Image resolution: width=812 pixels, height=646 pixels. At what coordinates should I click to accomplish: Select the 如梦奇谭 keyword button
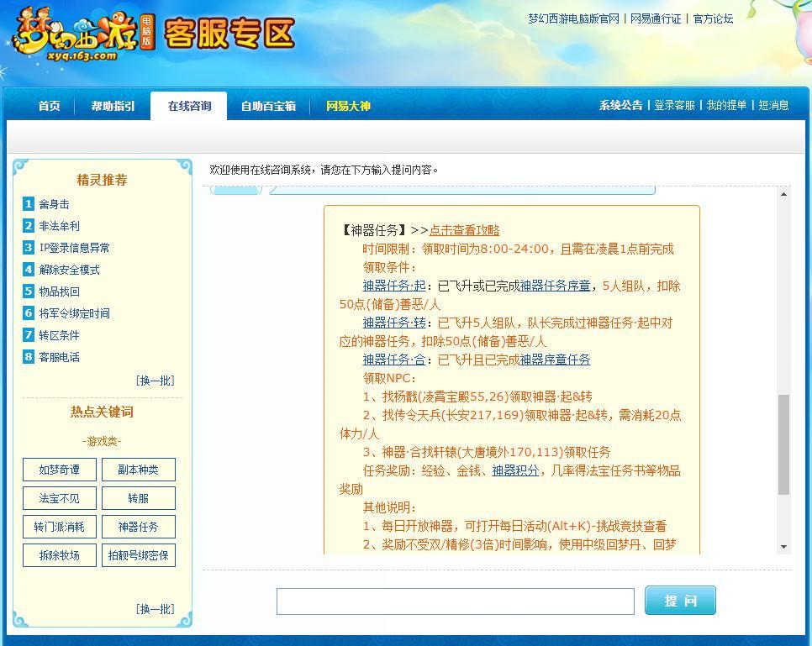(x=58, y=470)
